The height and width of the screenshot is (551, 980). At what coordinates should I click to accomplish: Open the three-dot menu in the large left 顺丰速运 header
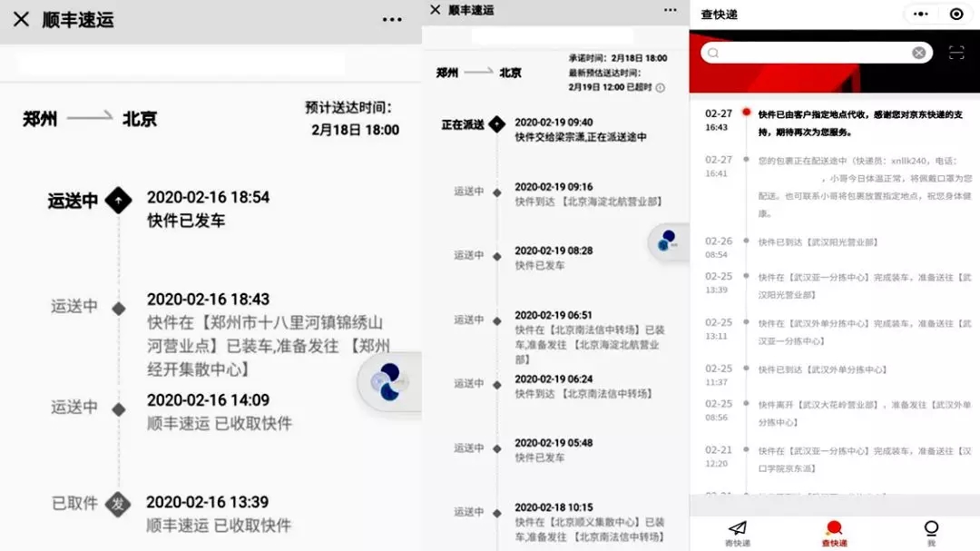coord(392,20)
